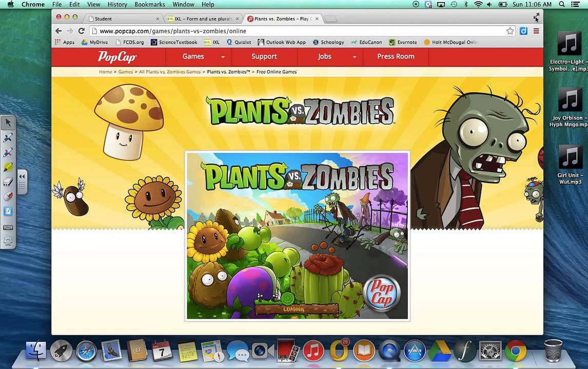This screenshot has width=588, height=369.
Task: Open EduCanon bookmark
Action: tap(366, 43)
